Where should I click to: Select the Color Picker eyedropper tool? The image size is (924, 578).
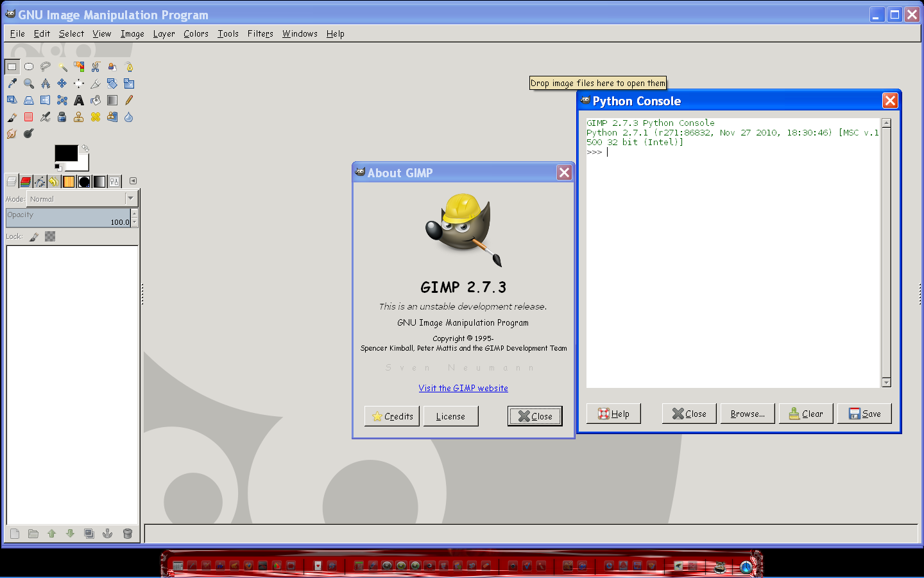coord(12,83)
